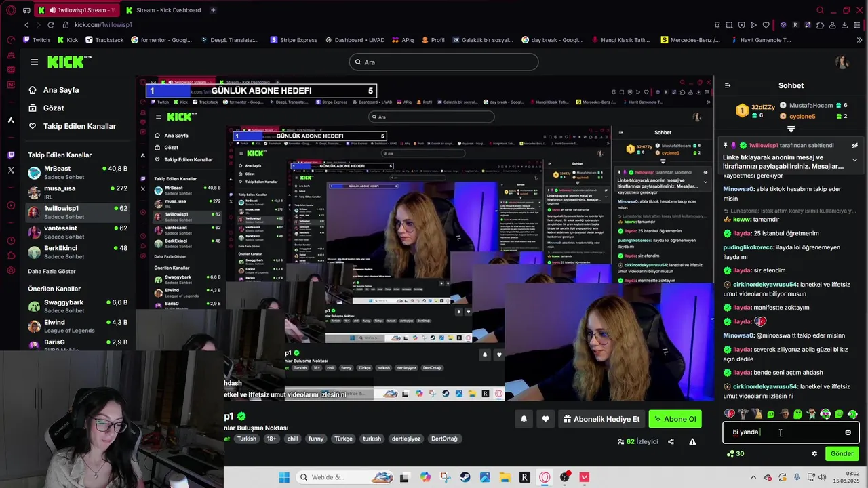868x488 pixels.
Task: Open Elwind recommended channel
Action: point(77,326)
